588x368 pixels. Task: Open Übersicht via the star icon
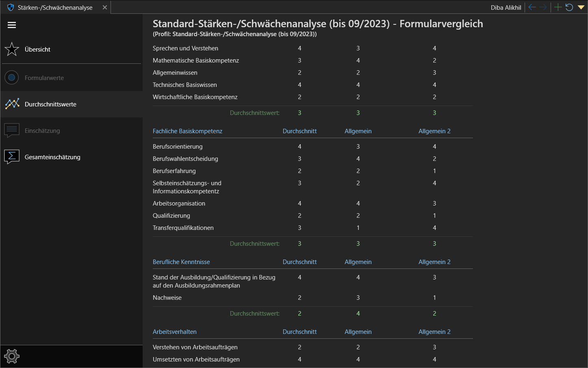[12, 50]
